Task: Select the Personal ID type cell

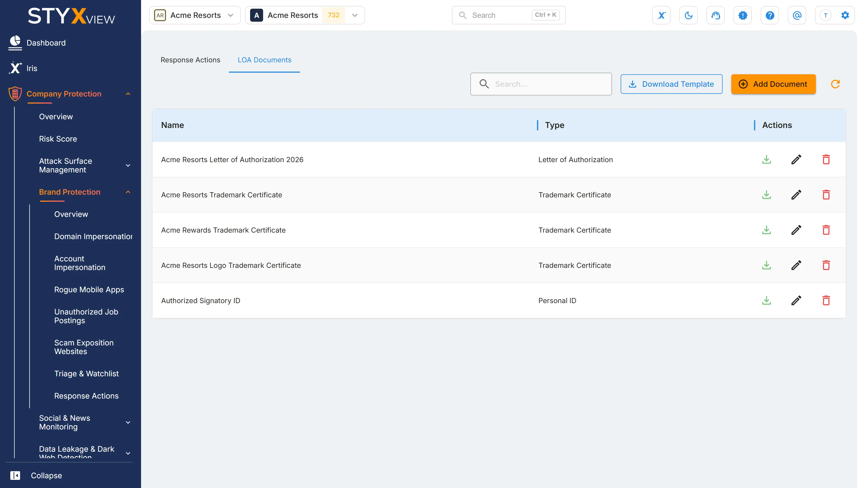Action: click(557, 300)
